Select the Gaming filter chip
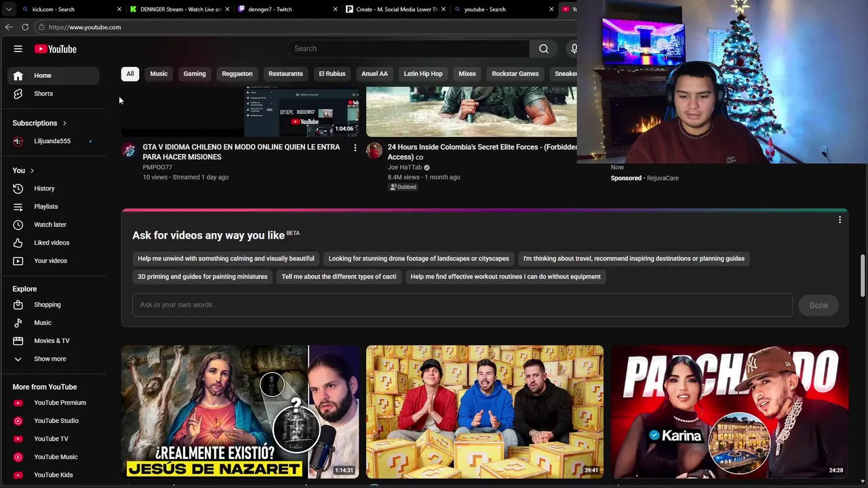The width and height of the screenshot is (868, 488). click(195, 74)
